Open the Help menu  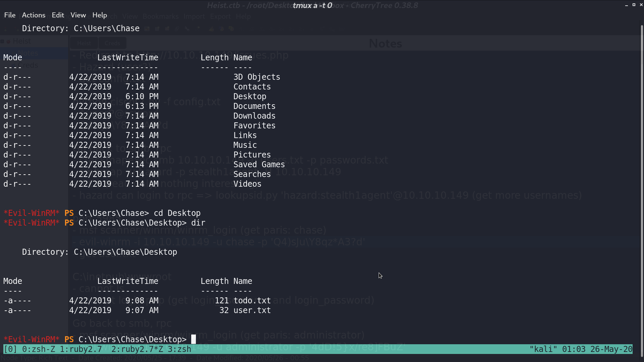(x=100, y=15)
